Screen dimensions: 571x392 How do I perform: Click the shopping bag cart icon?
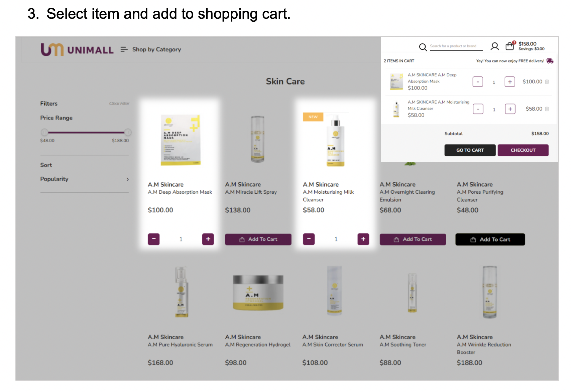(x=510, y=46)
